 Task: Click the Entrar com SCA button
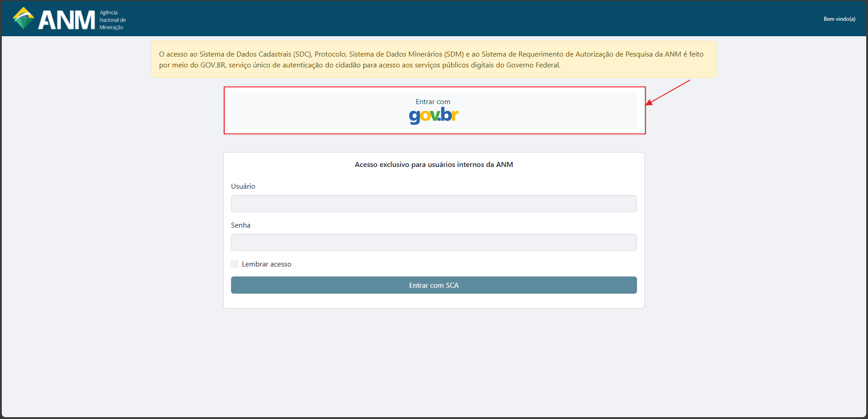[434, 285]
